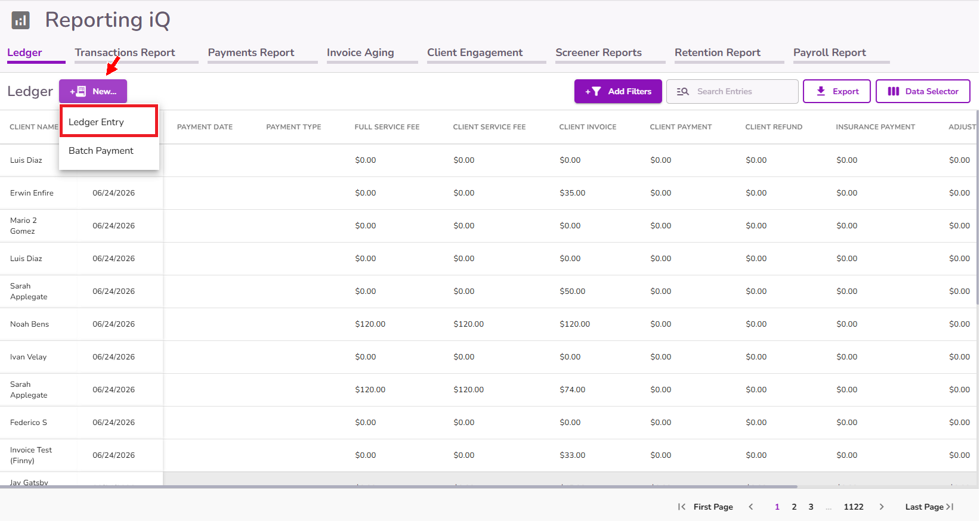
Task: Go to the Payroll Report tab
Action: pos(830,52)
